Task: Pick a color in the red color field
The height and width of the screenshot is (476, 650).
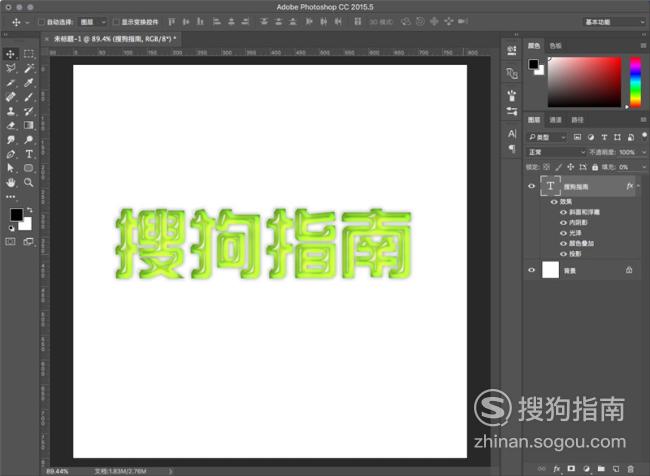Action: click(585, 83)
